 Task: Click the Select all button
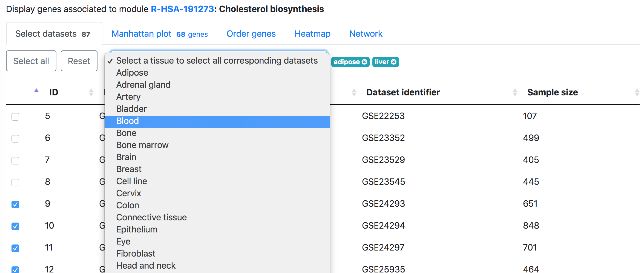[31, 61]
